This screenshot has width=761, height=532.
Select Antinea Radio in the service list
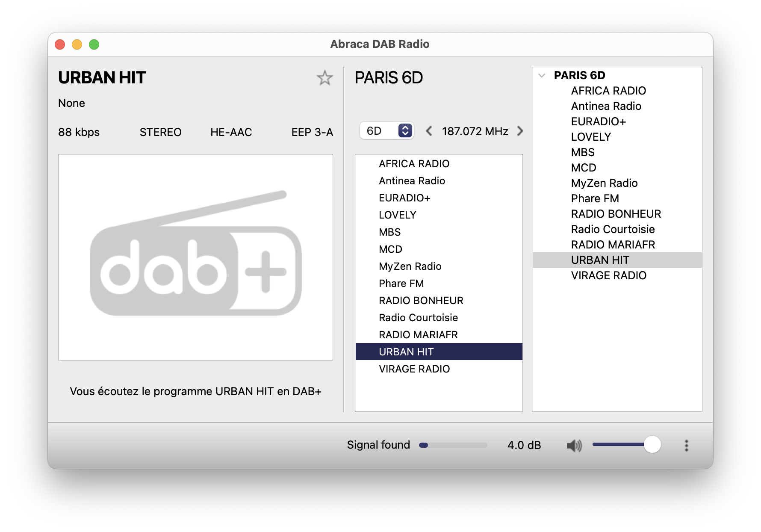[439, 181]
